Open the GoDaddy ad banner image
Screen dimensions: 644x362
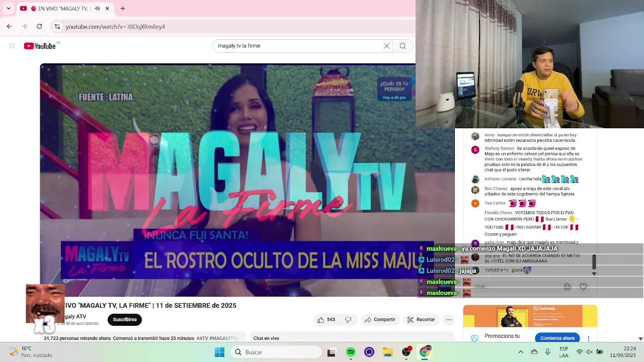530,316
